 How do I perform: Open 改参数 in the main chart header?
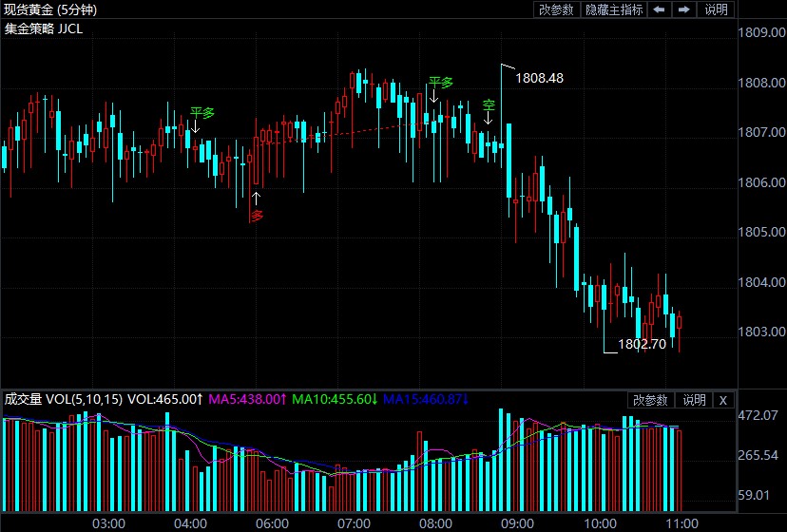tap(556, 9)
